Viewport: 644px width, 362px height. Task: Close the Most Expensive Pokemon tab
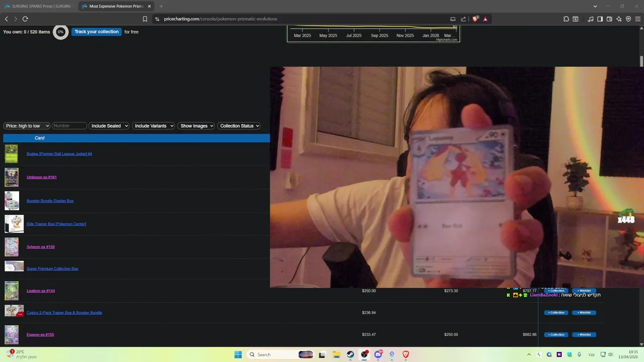click(x=149, y=6)
